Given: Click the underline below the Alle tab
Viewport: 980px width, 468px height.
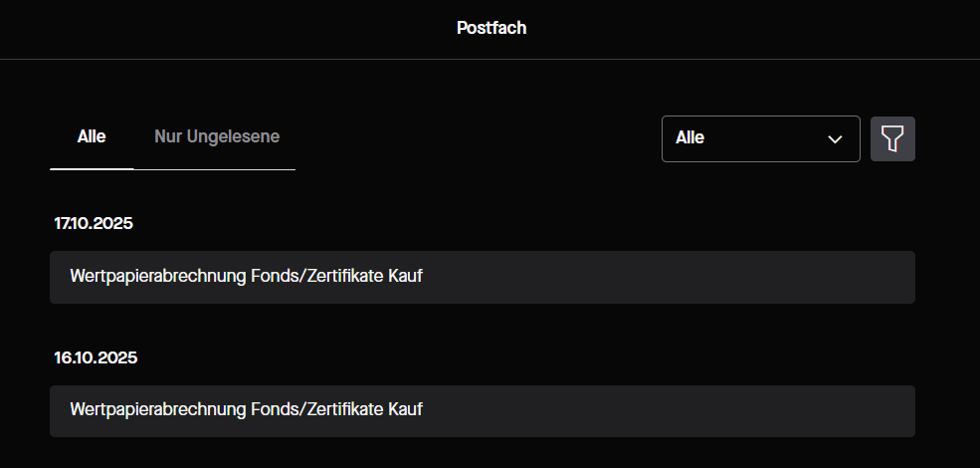Looking at the screenshot, I should 92,169.
